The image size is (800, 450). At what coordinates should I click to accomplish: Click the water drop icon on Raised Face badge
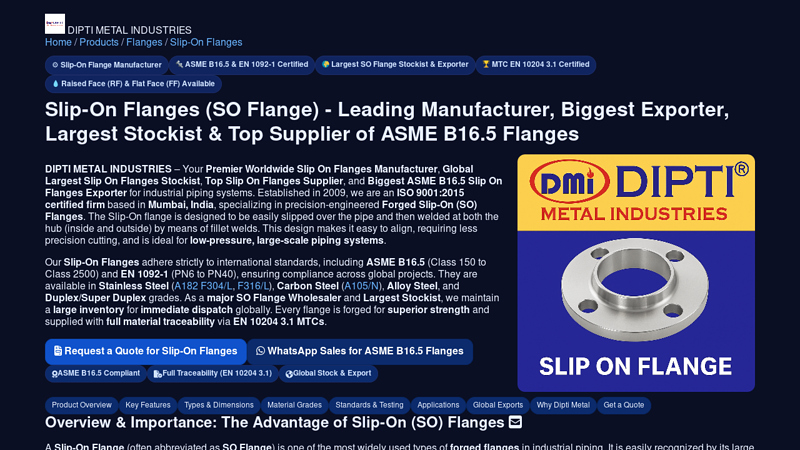[x=56, y=84]
